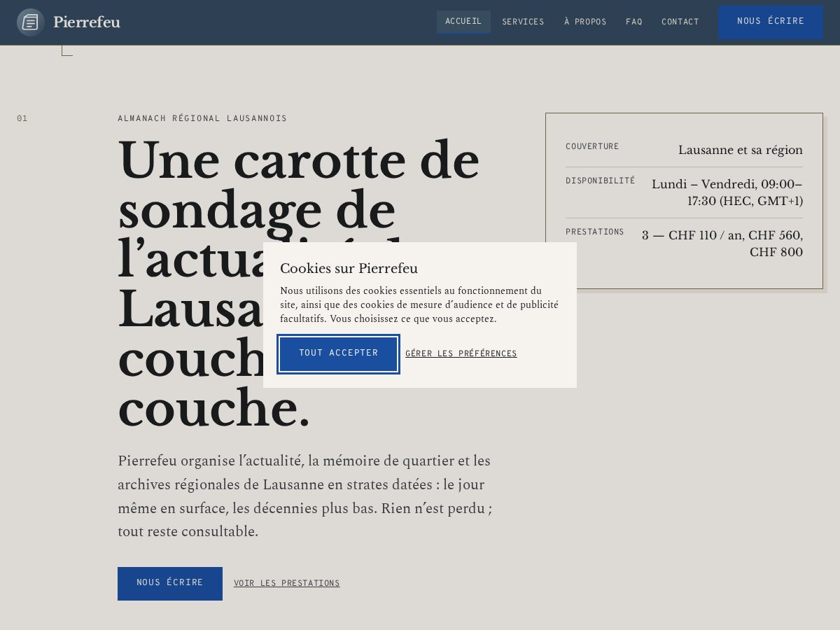Open the Services navigation item
The width and height of the screenshot is (840, 630).
(x=523, y=22)
